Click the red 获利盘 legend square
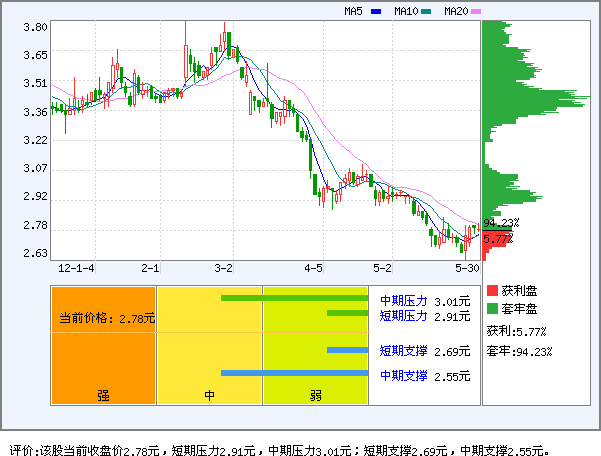 (x=492, y=290)
